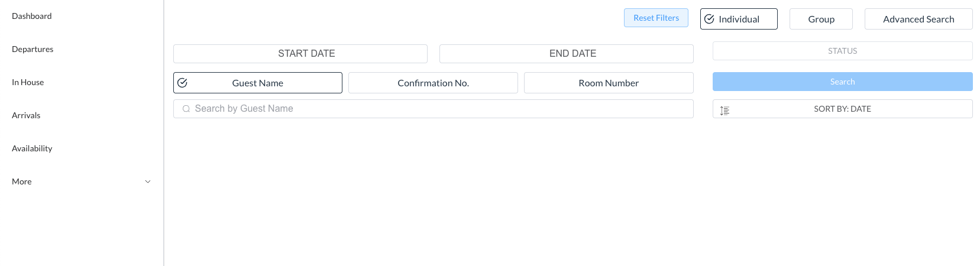
Task: Go to Dashboard in sidebar
Action: 32,16
